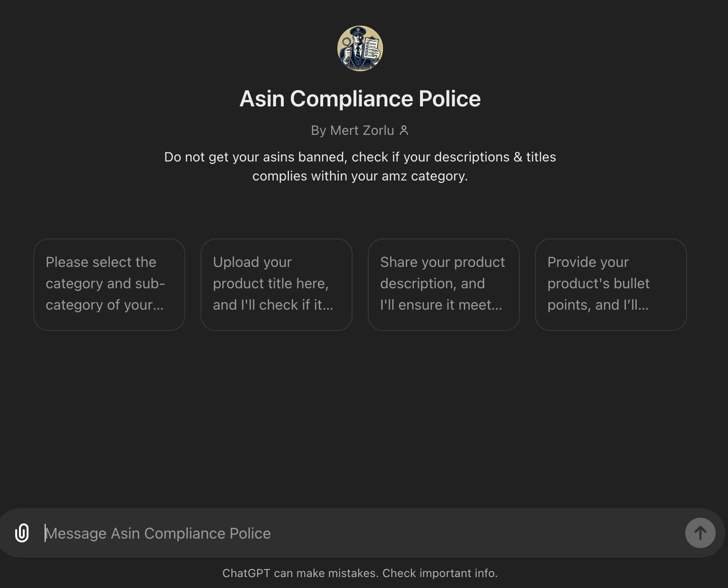Viewport: 728px width, 588px height.
Task: Select the category and sub-category starter prompt
Action: (109, 284)
